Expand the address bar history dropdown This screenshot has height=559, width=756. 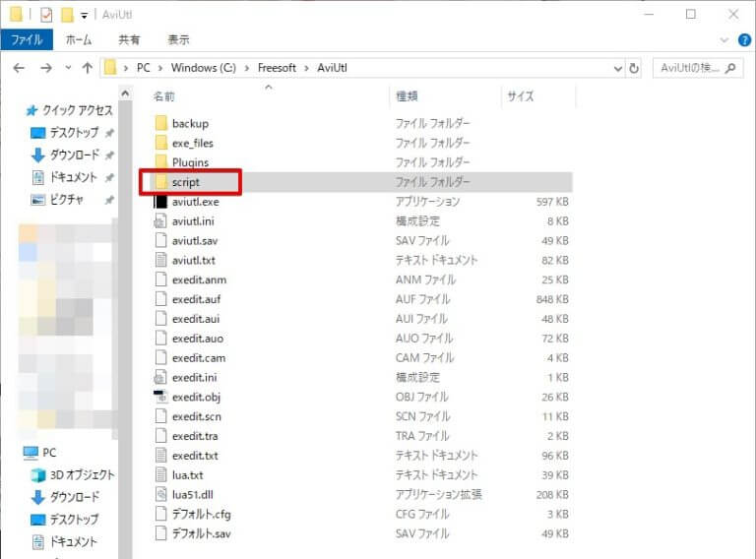pyautogui.click(x=617, y=68)
